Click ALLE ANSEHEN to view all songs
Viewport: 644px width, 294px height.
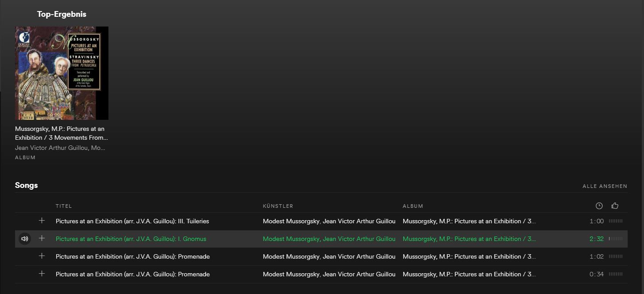605,186
